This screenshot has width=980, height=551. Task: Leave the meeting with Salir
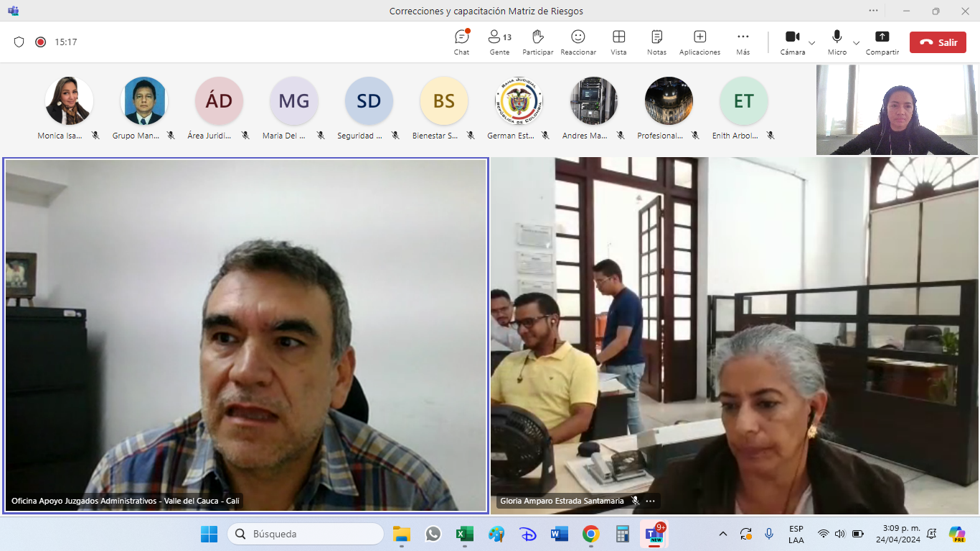pyautogui.click(x=938, y=42)
